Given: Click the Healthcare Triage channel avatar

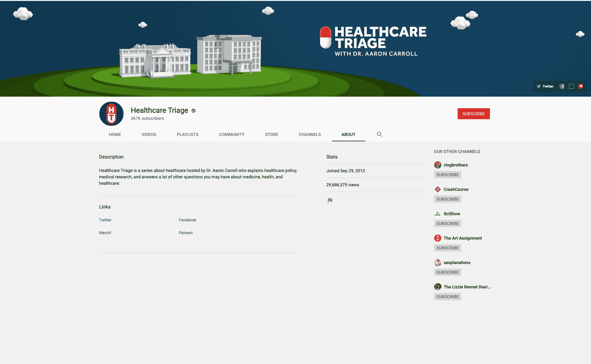Looking at the screenshot, I should click(111, 114).
